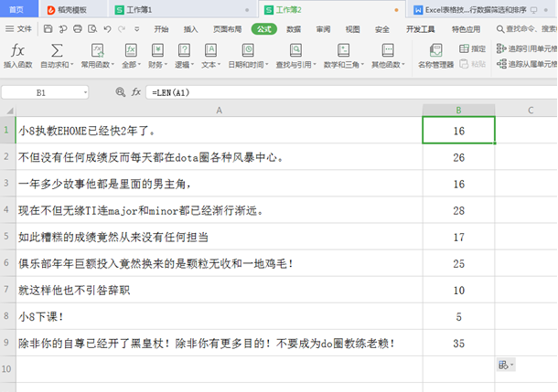Open the All functions icon
Image resolution: width=558 pixels, height=392 pixels.
[x=131, y=50]
